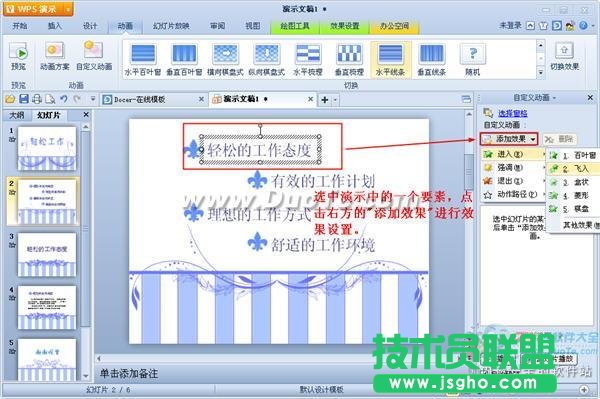600x399 pixels.
Task: Select slide 3 thumbnail
Action: tap(47, 255)
